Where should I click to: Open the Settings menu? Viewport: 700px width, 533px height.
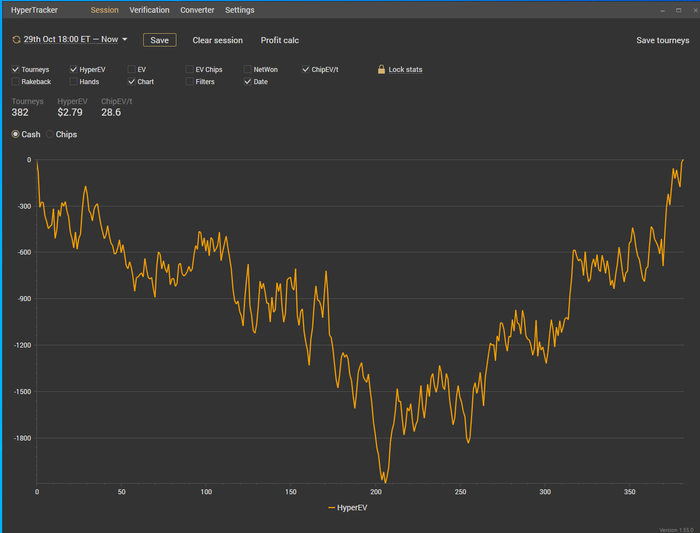point(239,10)
